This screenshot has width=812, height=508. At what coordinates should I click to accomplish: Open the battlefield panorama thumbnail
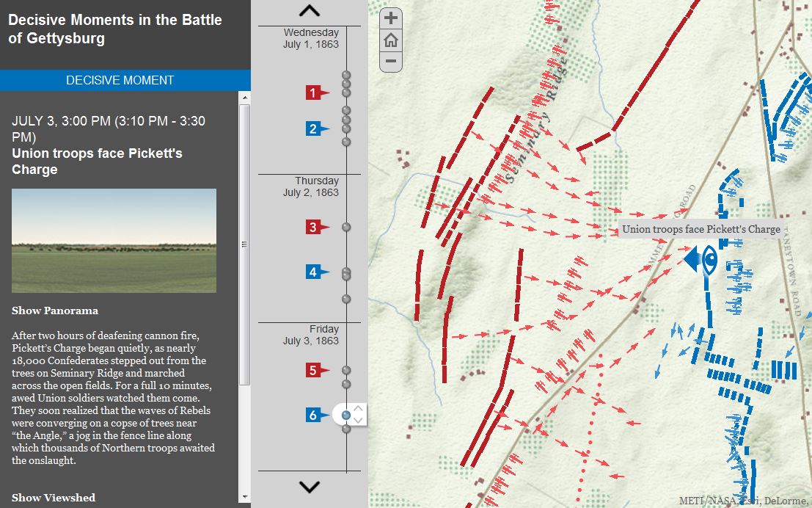pos(114,241)
